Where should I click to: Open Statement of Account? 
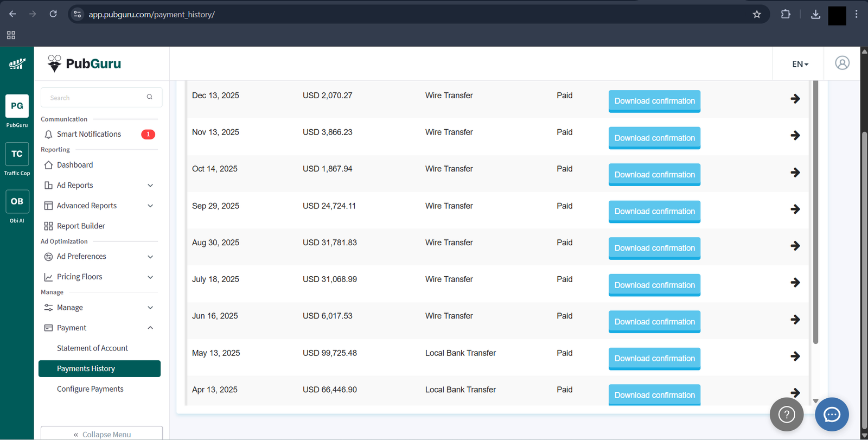click(92, 348)
